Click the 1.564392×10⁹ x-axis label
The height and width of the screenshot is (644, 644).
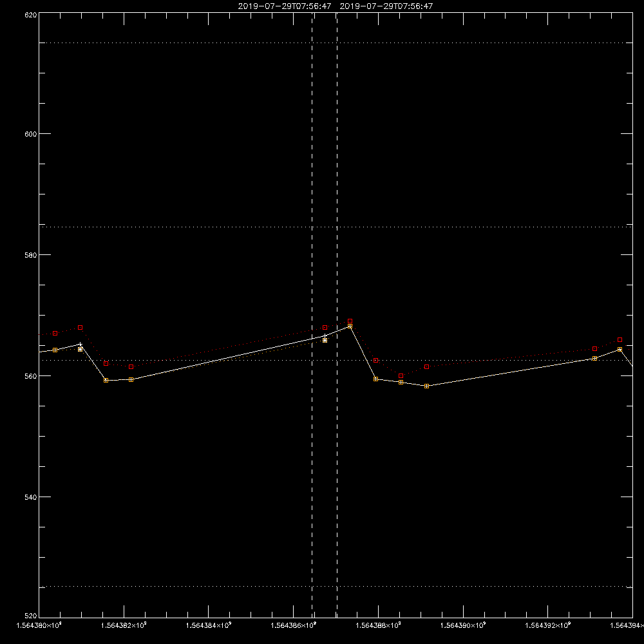[x=548, y=625]
